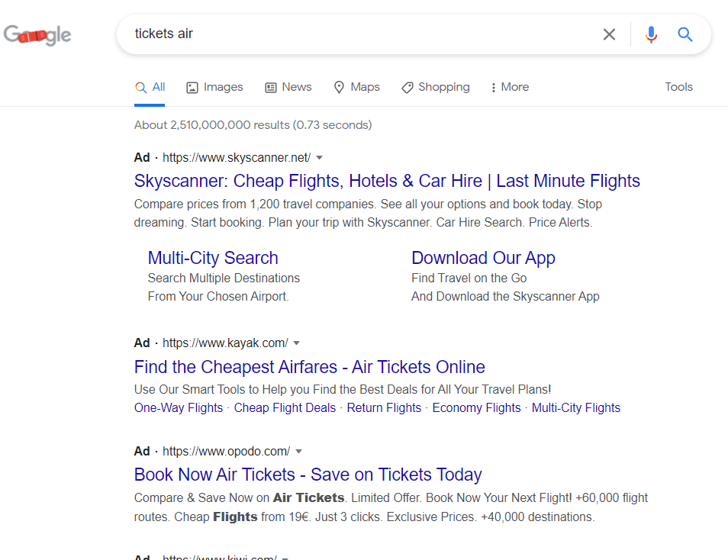Expand Skyscanner ad URL dropdown arrow

(320, 158)
